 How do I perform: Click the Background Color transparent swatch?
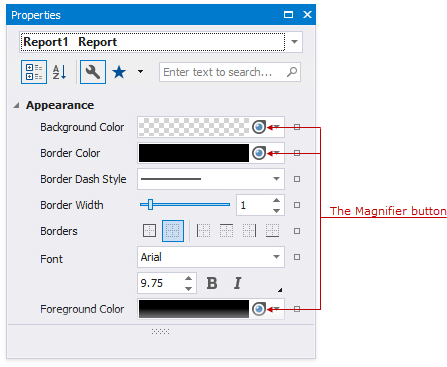coord(194,127)
